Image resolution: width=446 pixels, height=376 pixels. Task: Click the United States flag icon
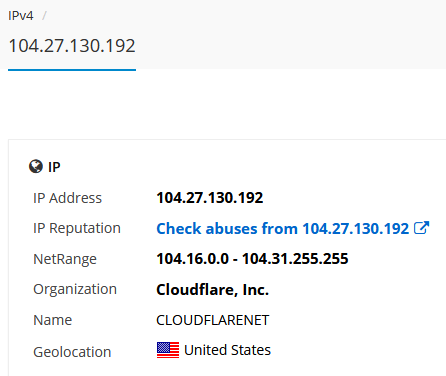tap(168, 350)
